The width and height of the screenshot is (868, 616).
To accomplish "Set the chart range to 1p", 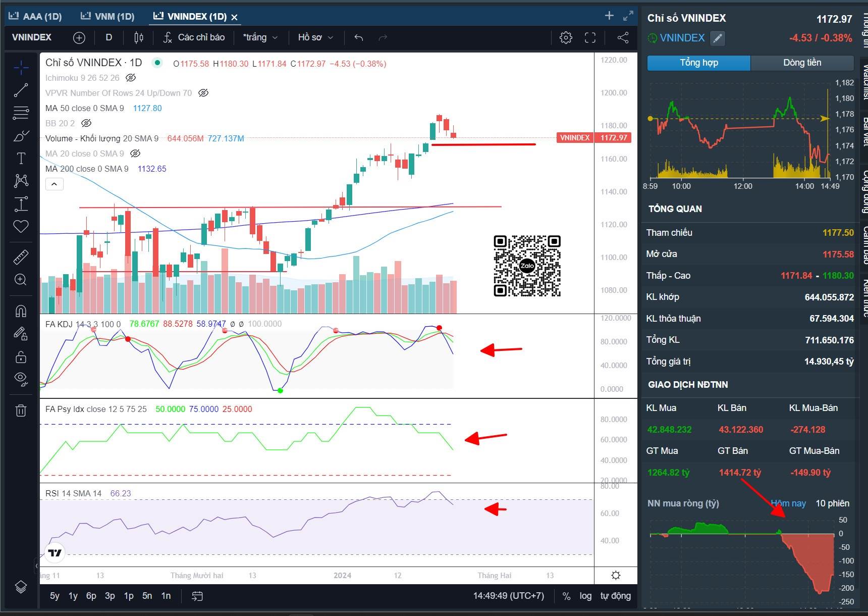I will (129, 596).
